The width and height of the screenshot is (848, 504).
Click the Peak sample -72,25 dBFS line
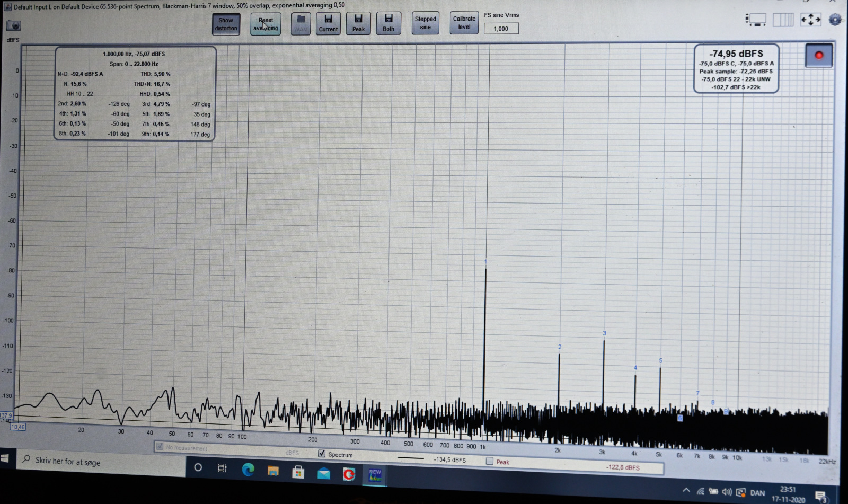point(736,72)
